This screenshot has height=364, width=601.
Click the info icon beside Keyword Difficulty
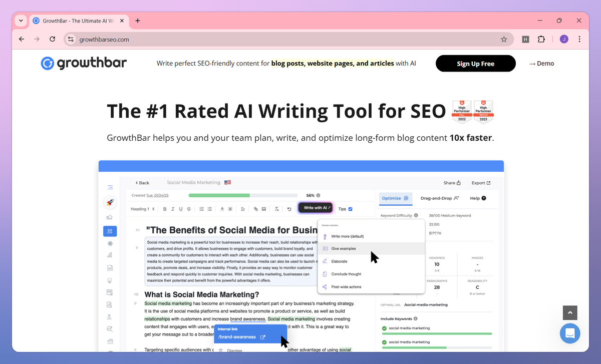(416, 215)
